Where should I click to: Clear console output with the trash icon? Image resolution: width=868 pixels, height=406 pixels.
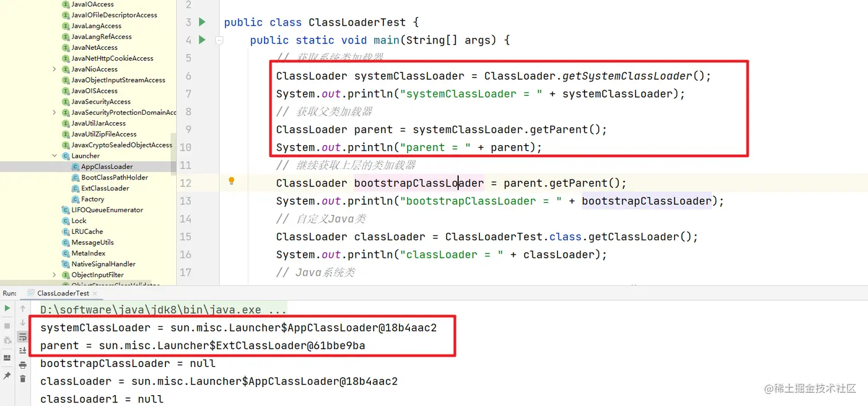click(x=23, y=378)
